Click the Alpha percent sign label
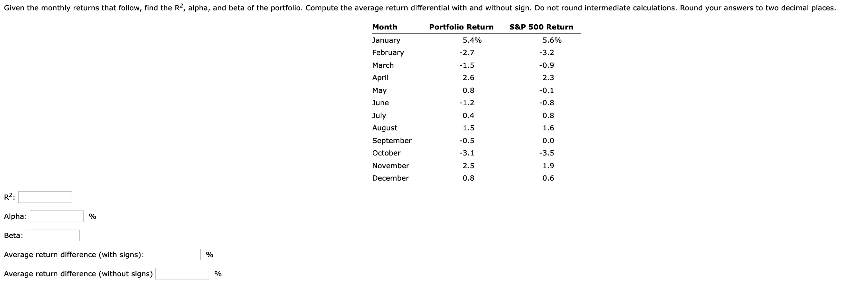868x295 pixels. [x=92, y=216]
